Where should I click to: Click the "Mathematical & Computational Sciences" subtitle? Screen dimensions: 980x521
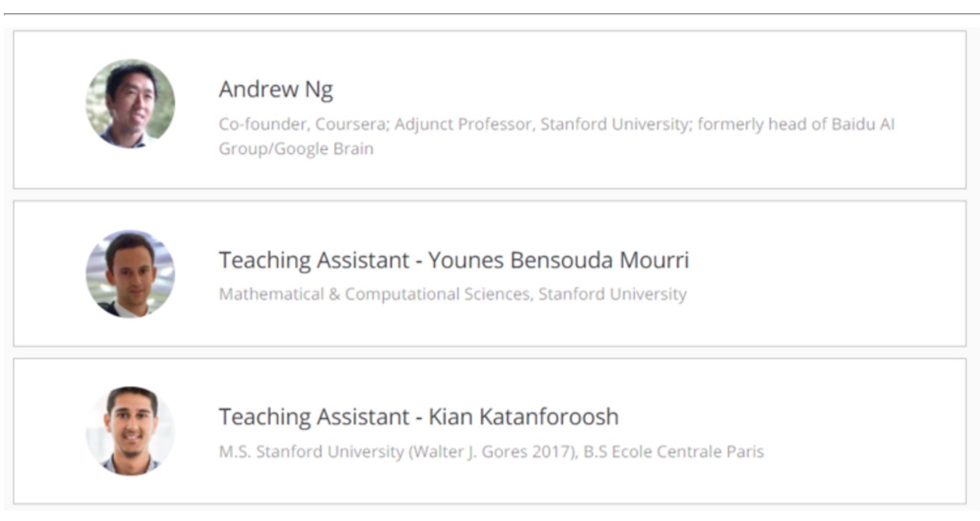click(374, 294)
